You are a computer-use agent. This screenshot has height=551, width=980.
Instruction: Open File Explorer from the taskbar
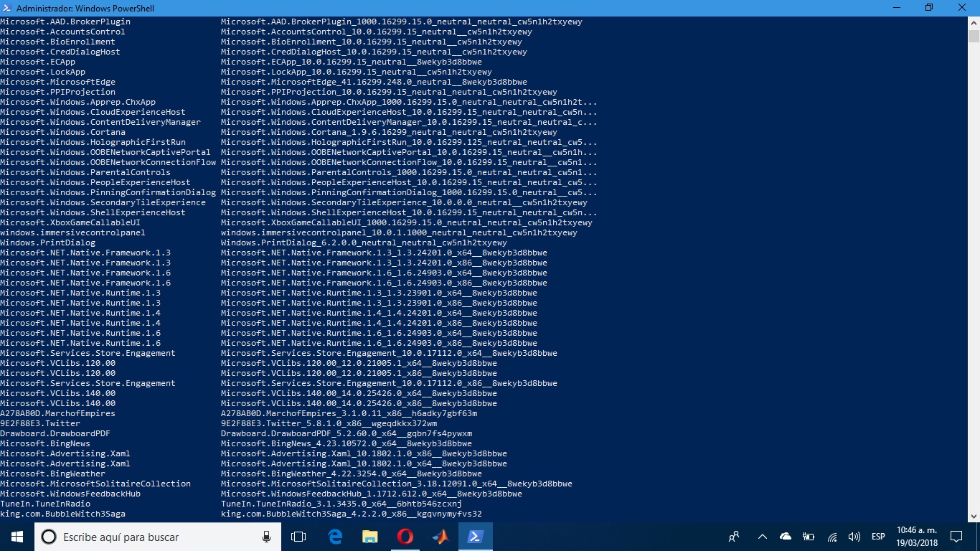coord(369,537)
